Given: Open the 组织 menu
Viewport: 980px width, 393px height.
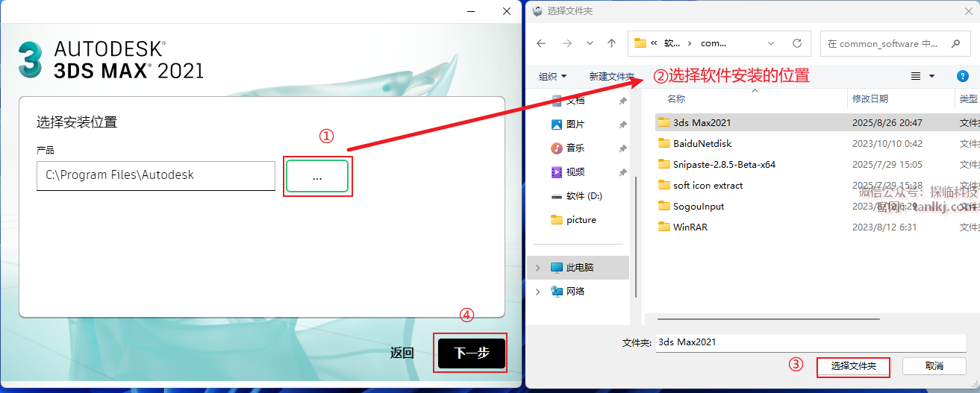Looking at the screenshot, I should [x=553, y=76].
